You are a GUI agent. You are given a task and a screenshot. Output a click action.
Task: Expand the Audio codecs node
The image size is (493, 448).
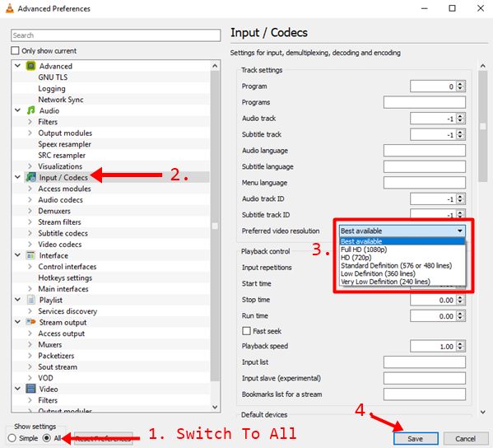pos(30,199)
